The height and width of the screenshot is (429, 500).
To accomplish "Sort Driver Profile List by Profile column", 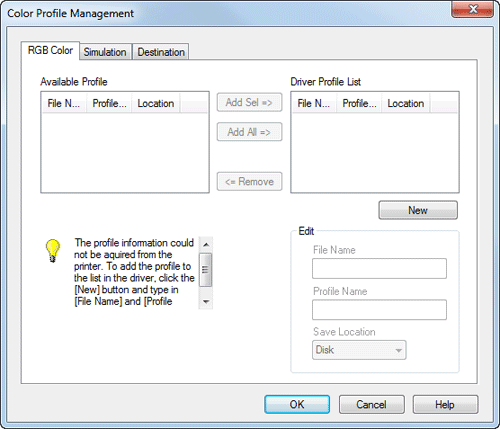I will [359, 103].
